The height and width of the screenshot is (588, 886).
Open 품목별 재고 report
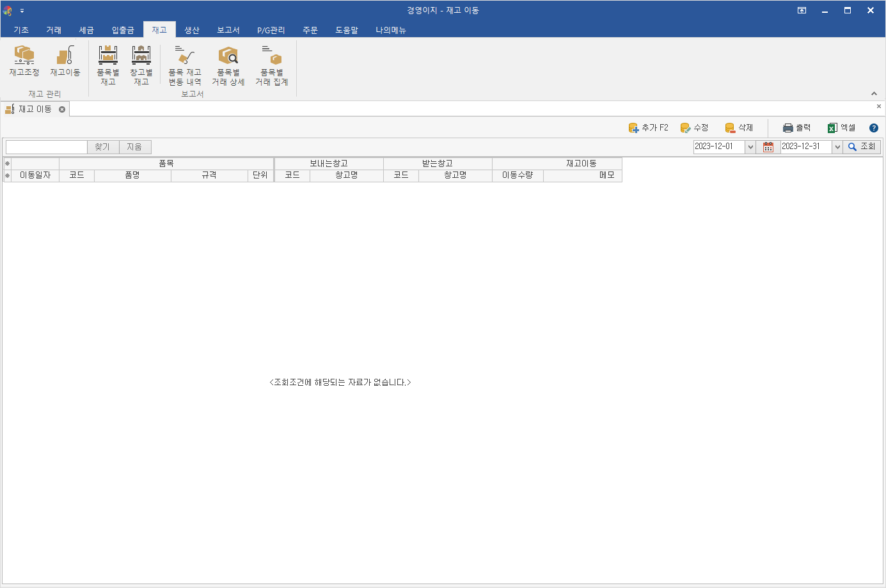pyautogui.click(x=108, y=65)
